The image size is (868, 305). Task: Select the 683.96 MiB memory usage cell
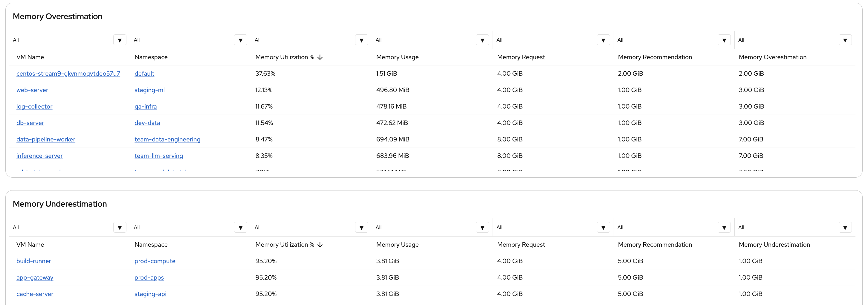pyautogui.click(x=392, y=156)
